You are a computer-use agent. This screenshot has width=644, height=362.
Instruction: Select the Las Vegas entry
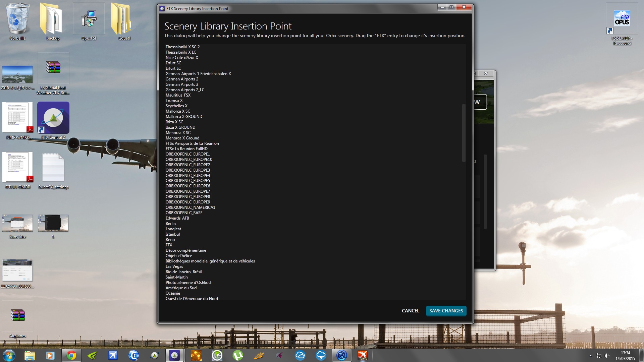coord(174,266)
